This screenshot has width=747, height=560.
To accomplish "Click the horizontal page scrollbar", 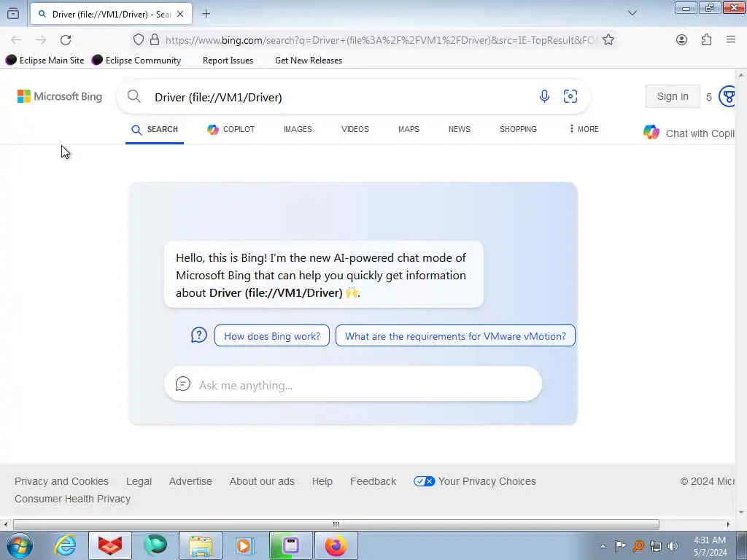I will pos(336,524).
